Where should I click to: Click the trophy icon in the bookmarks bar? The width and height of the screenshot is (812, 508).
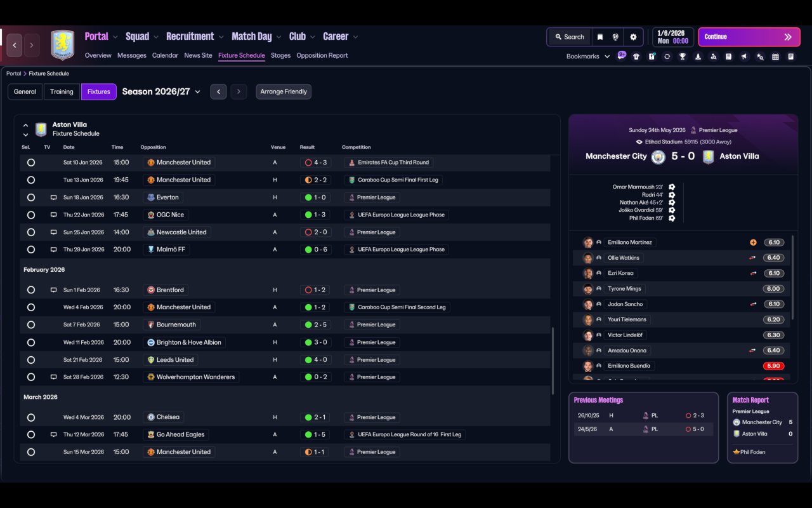click(683, 57)
